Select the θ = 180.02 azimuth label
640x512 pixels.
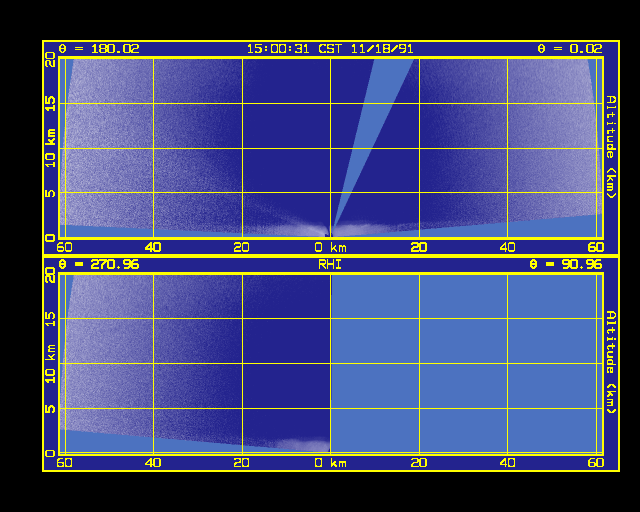[x=99, y=49]
